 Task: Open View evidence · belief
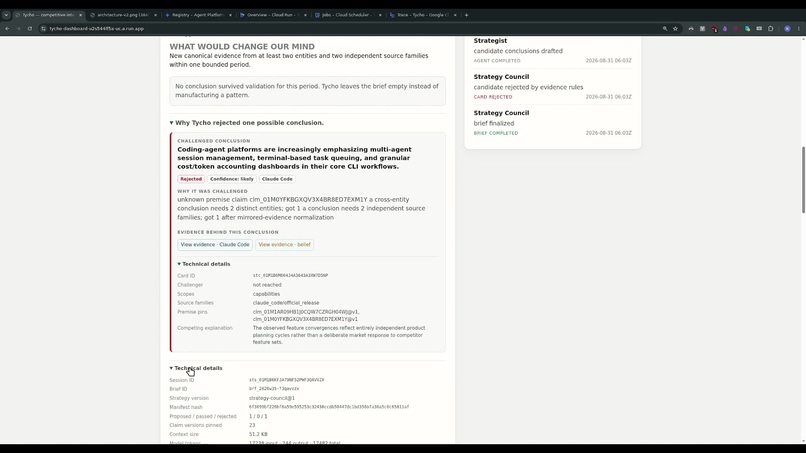point(284,245)
